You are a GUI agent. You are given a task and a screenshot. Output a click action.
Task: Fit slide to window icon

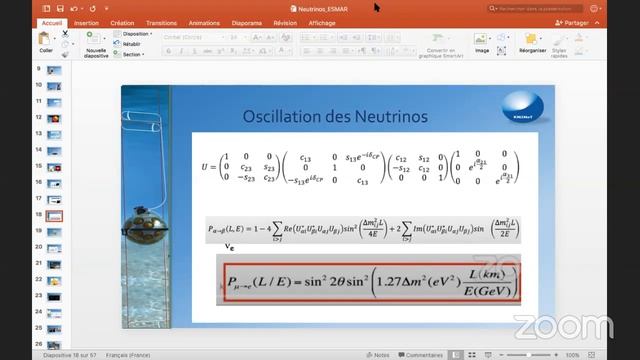point(591,355)
